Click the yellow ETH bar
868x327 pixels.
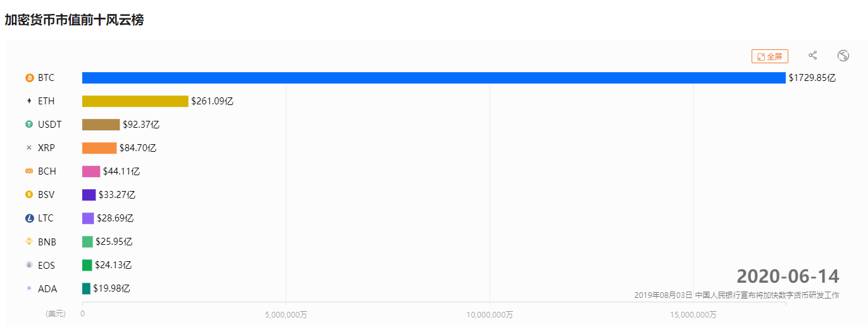pyautogui.click(x=135, y=101)
